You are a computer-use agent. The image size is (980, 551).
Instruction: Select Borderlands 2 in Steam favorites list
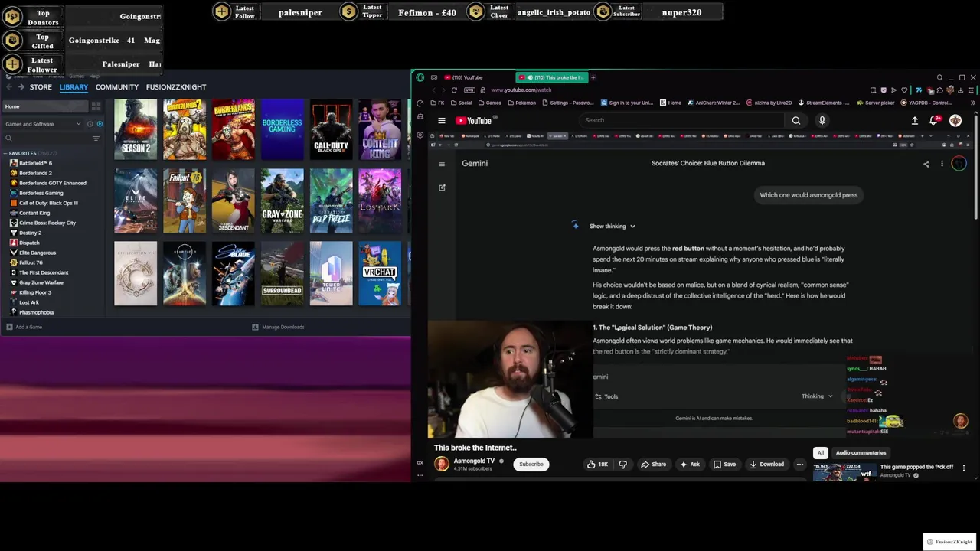coord(35,173)
